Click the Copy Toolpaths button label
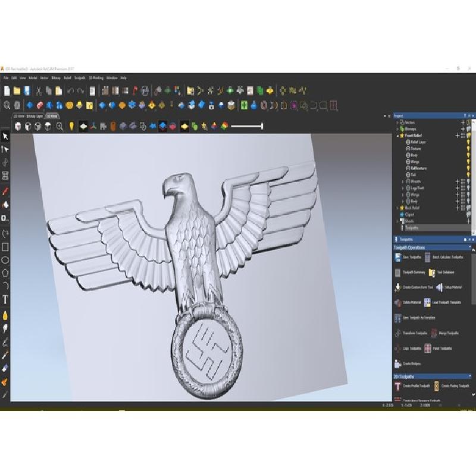Viewport: 476px width, 476px height. coord(412,348)
